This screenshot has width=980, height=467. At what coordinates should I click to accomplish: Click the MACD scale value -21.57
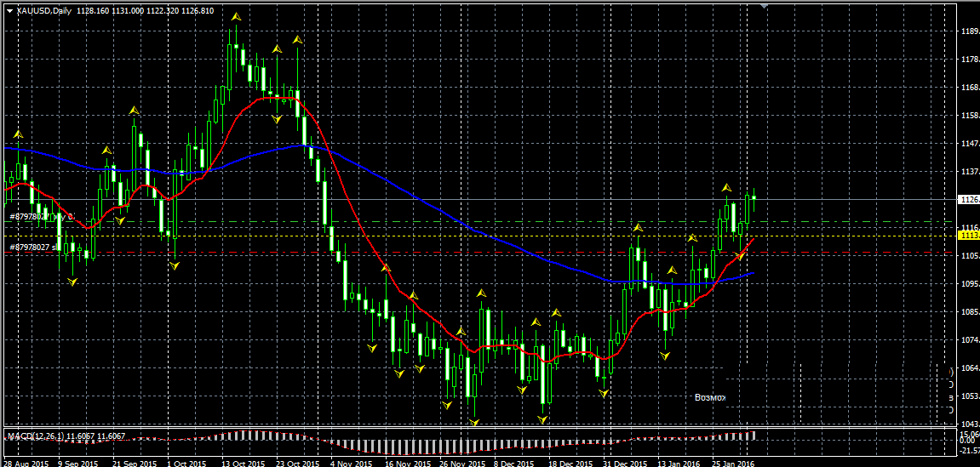(970, 450)
